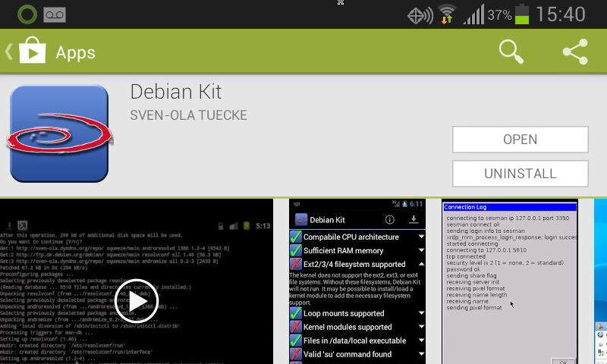Screen dimensions: 607x364
Task: Play the Debian Kit preview video
Action: (x=137, y=301)
